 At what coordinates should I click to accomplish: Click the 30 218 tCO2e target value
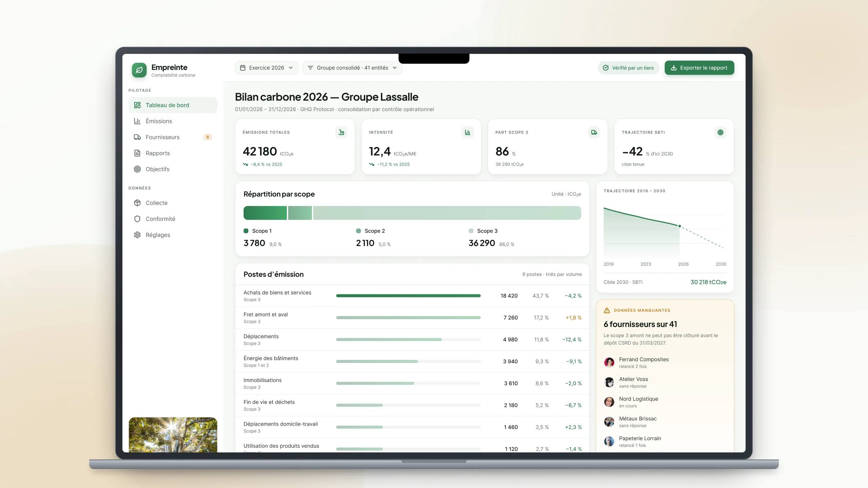[x=708, y=282]
